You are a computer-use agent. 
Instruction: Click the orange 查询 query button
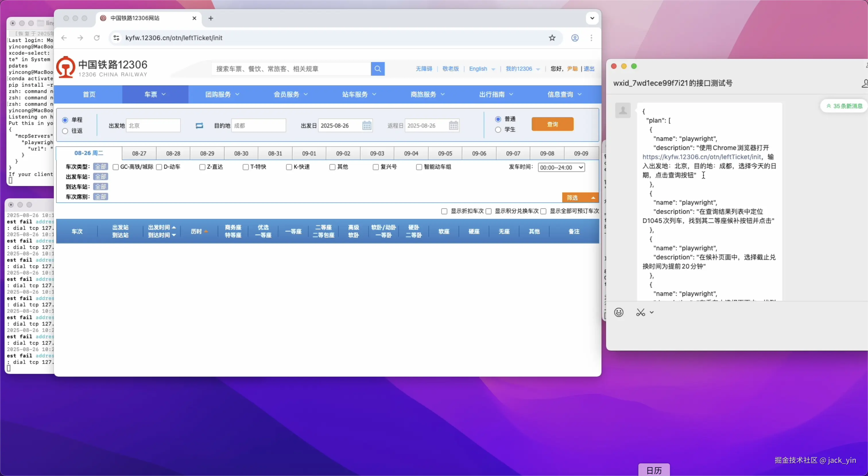(x=552, y=124)
